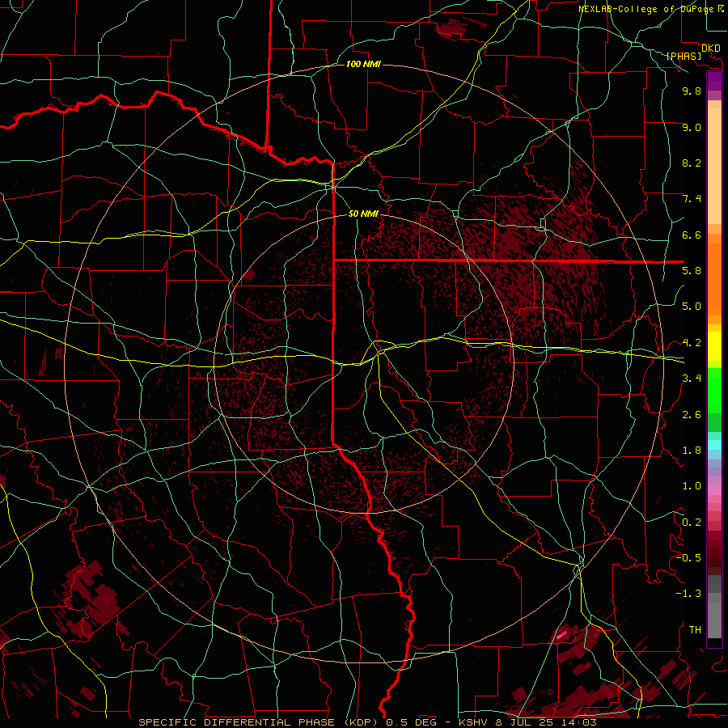Select the 100 NMI range ring label

pyautogui.click(x=363, y=64)
